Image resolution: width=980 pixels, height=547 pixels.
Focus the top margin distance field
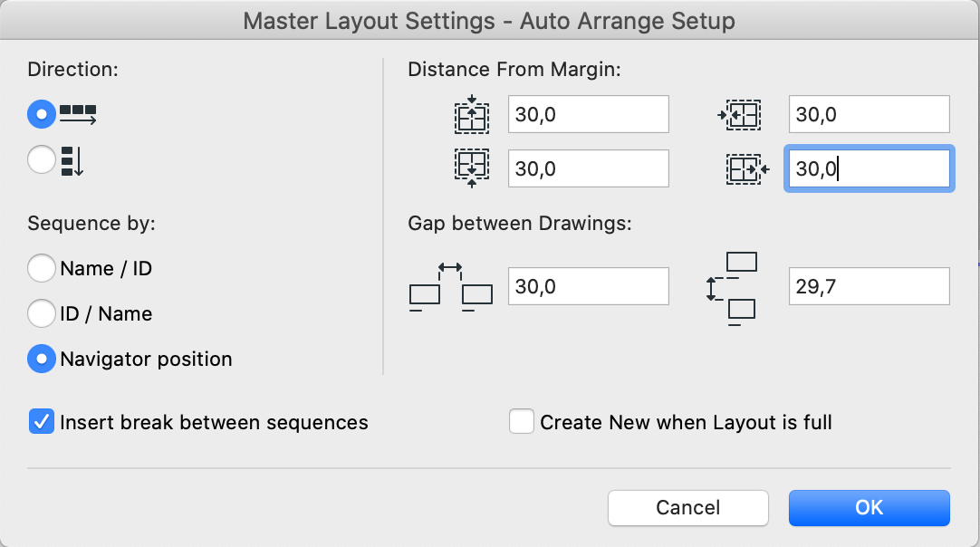[589, 114]
